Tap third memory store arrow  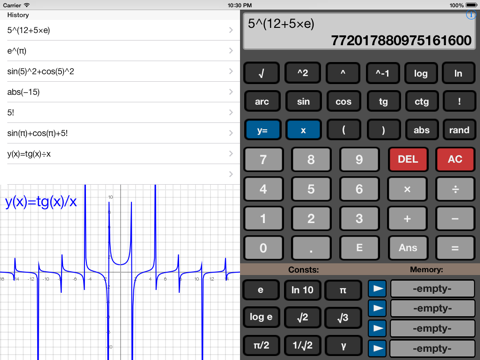click(x=377, y=328)
